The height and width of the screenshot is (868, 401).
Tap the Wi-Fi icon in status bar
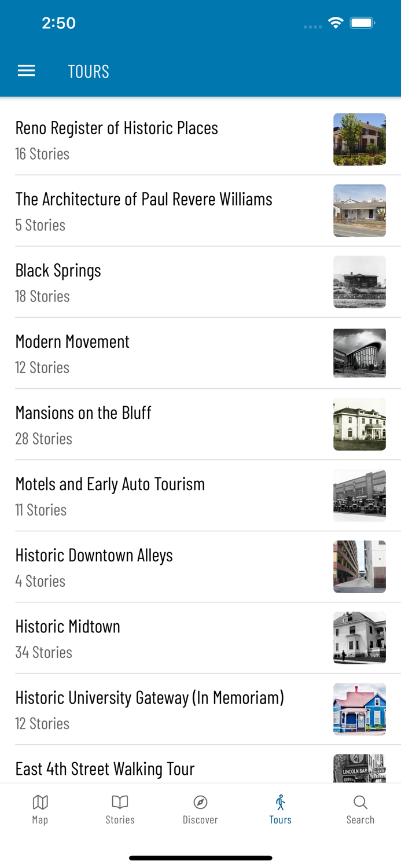click(x=336, y=23)
